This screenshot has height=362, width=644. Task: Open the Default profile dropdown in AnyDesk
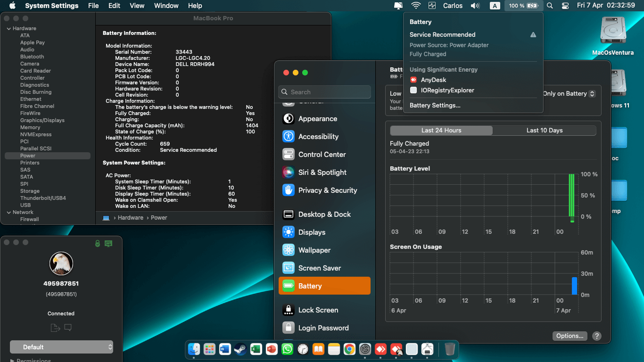pos(61,347)
